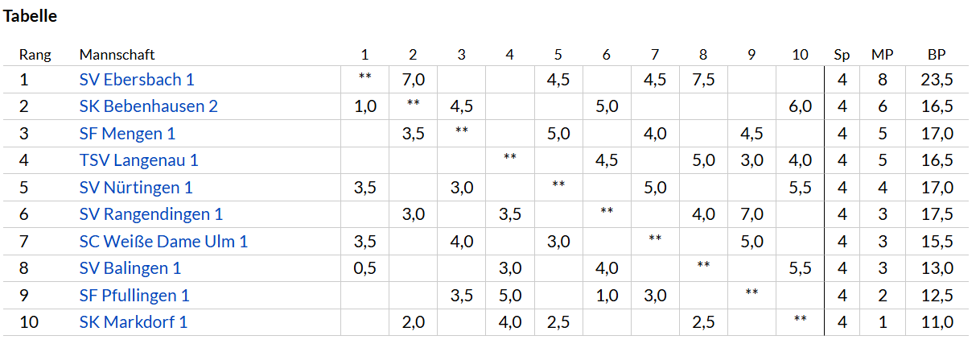
Task: Open the SV Ebersbach 1 team link
Action: tap(137, 80)
